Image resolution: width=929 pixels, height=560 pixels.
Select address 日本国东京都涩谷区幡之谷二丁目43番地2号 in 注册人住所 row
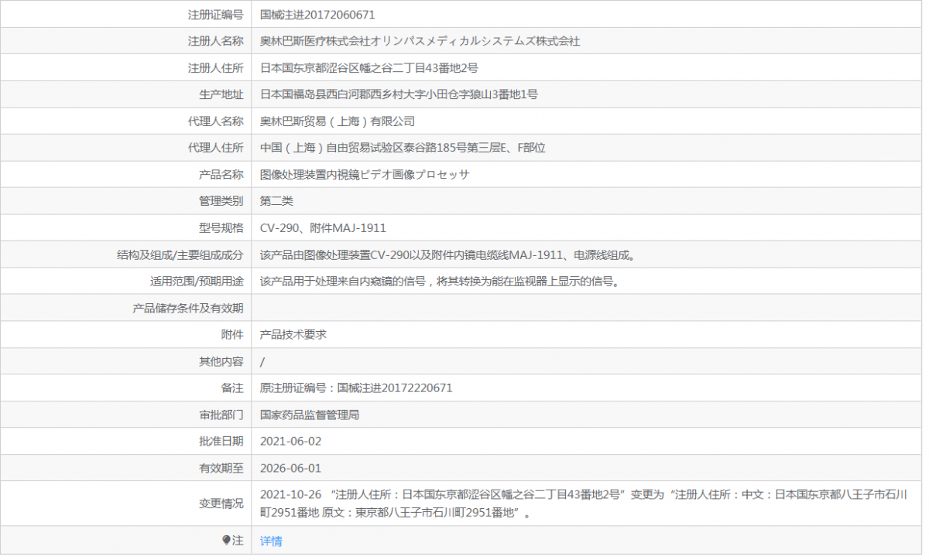369,68
